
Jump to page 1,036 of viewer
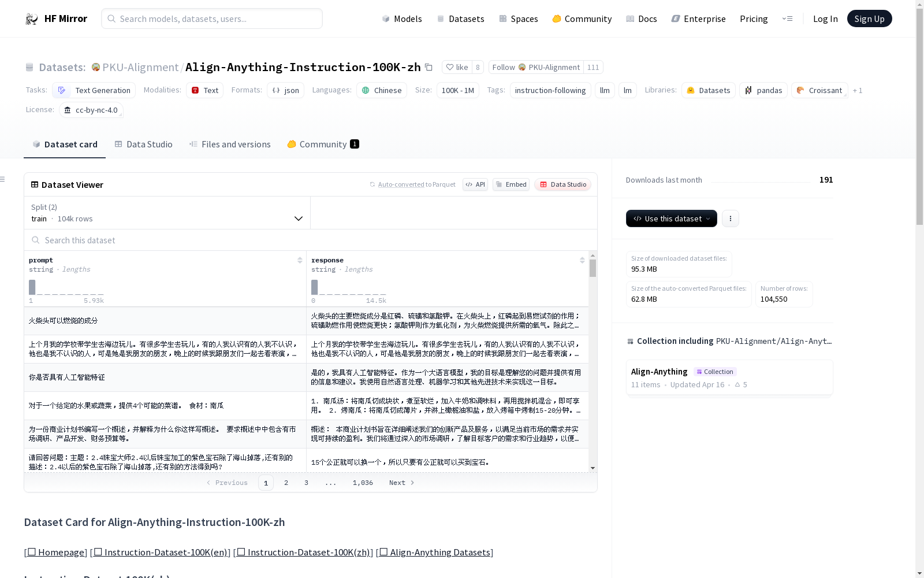363,483
